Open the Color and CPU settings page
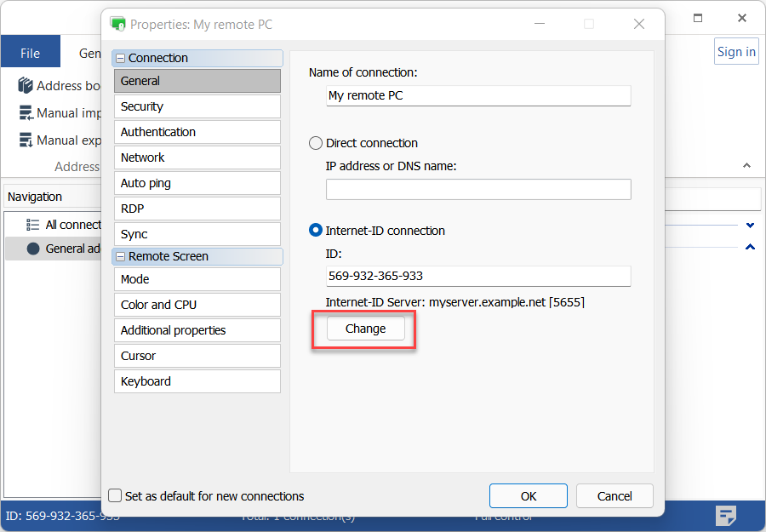This screenshot has width=766, height=532. pyautogui.click(x=197, y=305)
